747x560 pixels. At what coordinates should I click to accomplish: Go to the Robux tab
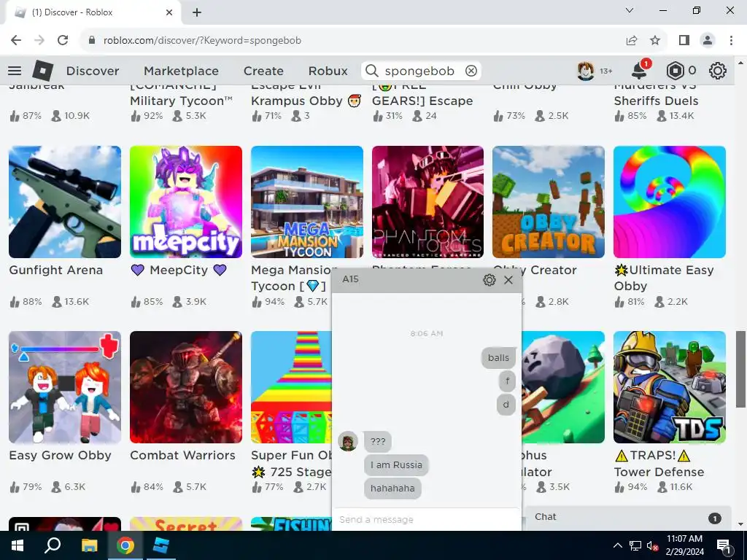pyautogui.click(x=328, y=71)
